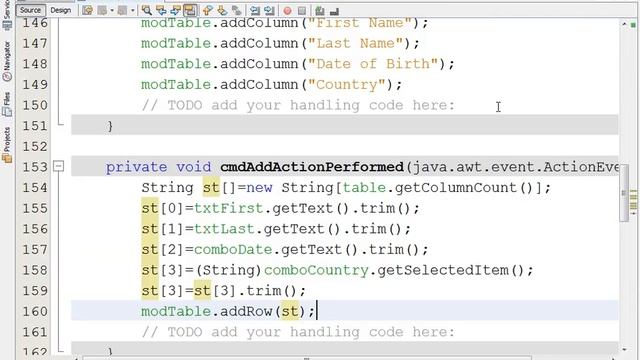The width and height of the screenshot is (640, 360).
Task: Stop macro recording
Action: 302,11
